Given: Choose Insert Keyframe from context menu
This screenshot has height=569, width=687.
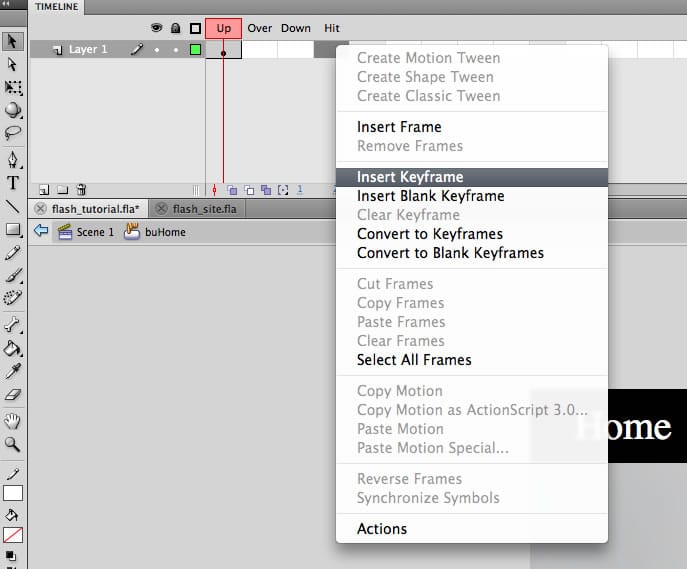Looking at the screenshot, I should coord(472,177).
